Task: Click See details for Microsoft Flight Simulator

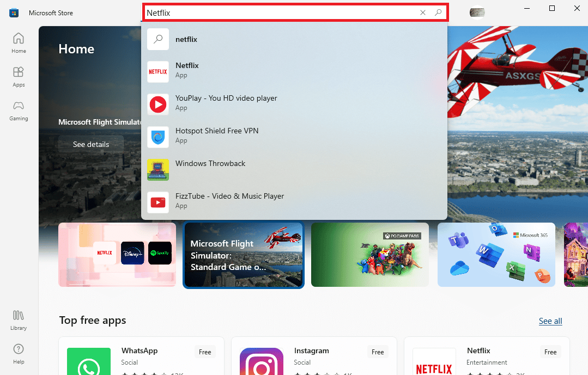Action: pyautogui.click(x=90, y=144)
